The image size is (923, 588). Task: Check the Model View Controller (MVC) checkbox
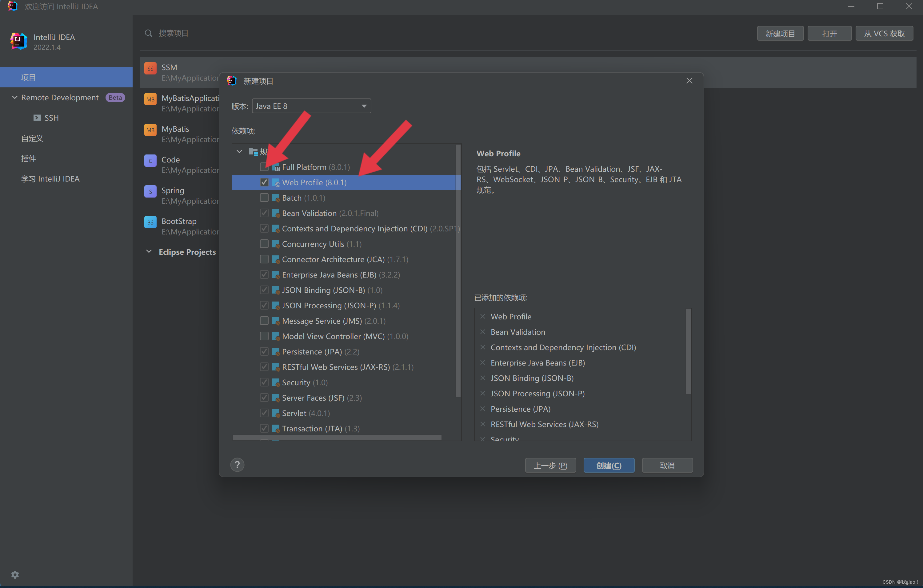pos(264,336)
